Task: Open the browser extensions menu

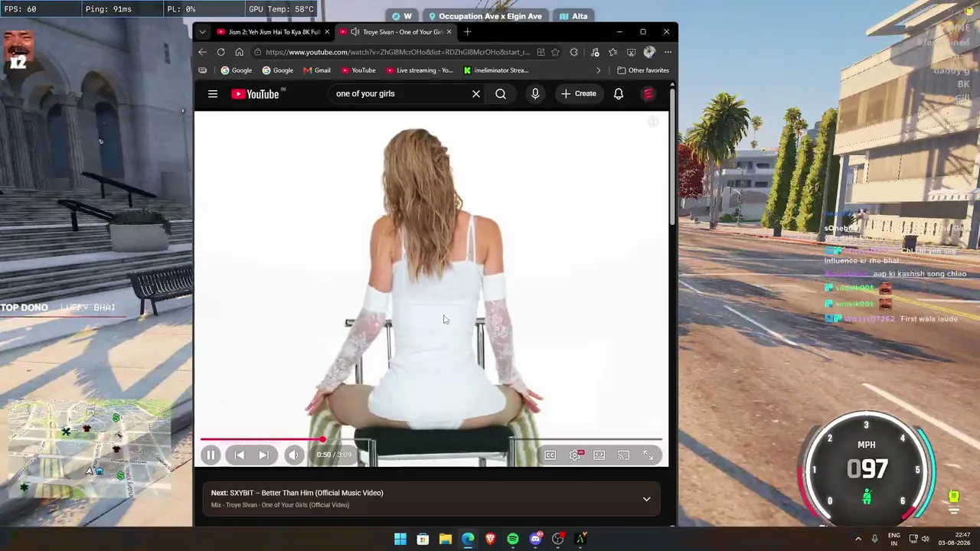Action: coord(574,52)
